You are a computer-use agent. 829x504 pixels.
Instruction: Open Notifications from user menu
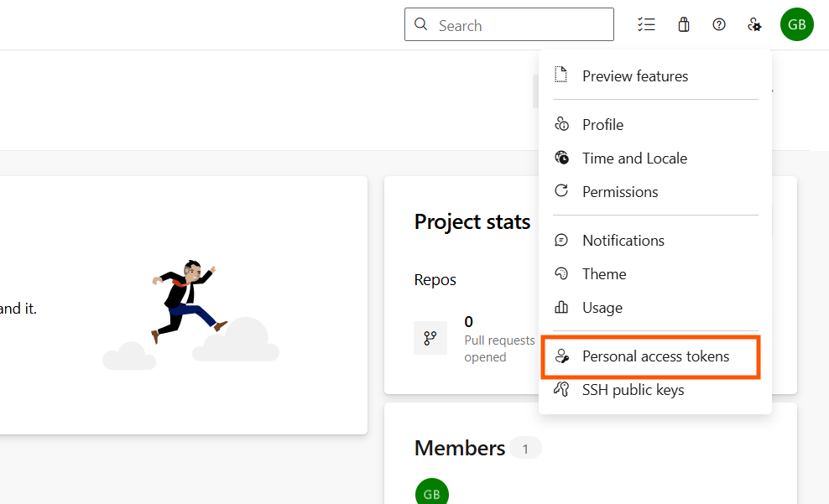coord(623,241)
